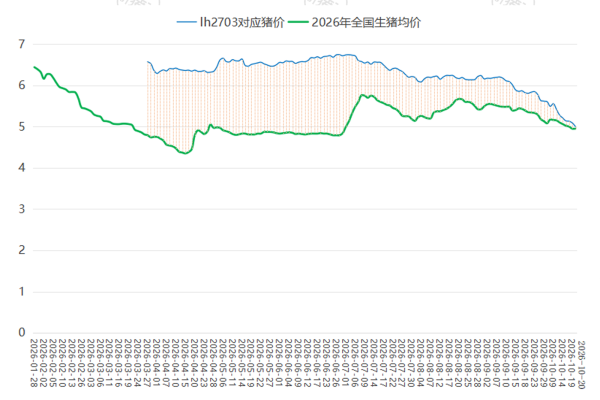This screenshot has height=400, width=600.
Task: Toggle the 2026年全国生猪均价 legend series
Action: point(354,22)
